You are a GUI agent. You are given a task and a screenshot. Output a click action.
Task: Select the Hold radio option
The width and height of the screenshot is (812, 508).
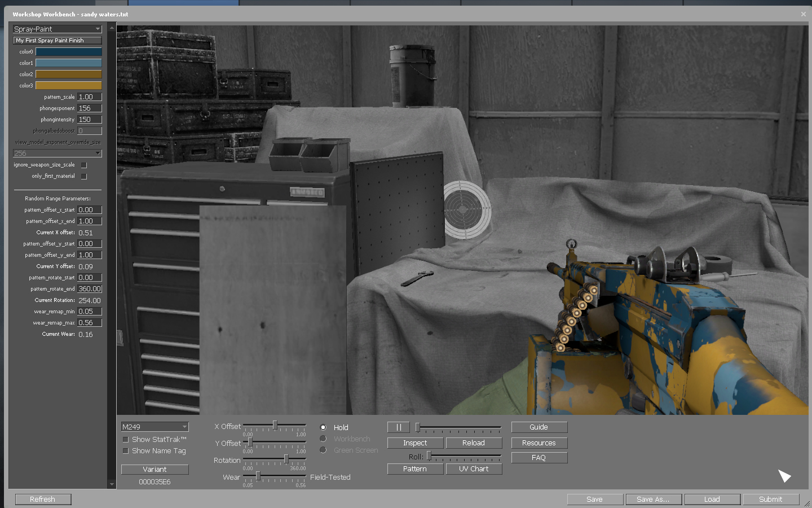click(323, 427)
